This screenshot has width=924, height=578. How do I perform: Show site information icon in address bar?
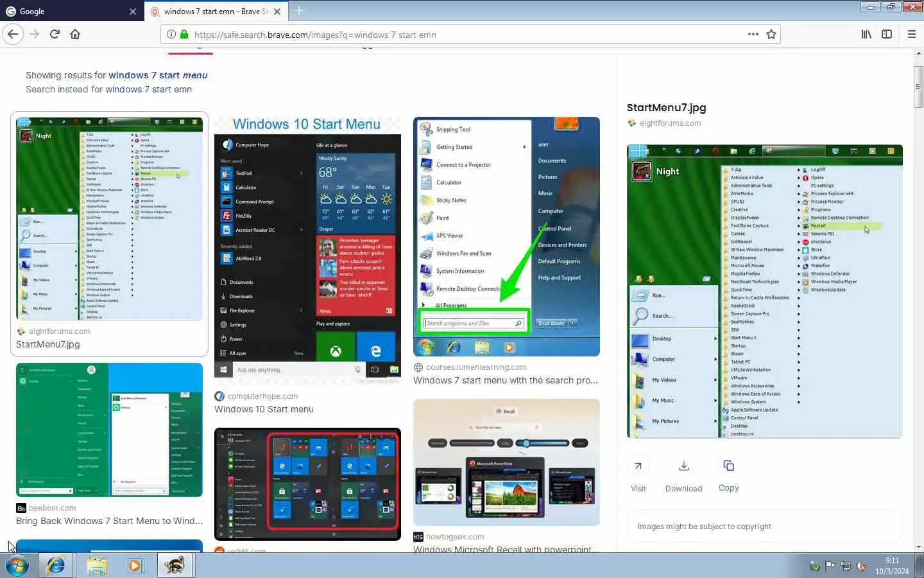(171, 34)
